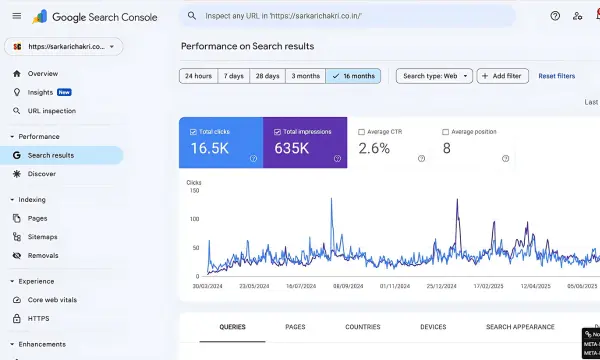
Task: Select the 16 months date range
Action: pos(353,76)
